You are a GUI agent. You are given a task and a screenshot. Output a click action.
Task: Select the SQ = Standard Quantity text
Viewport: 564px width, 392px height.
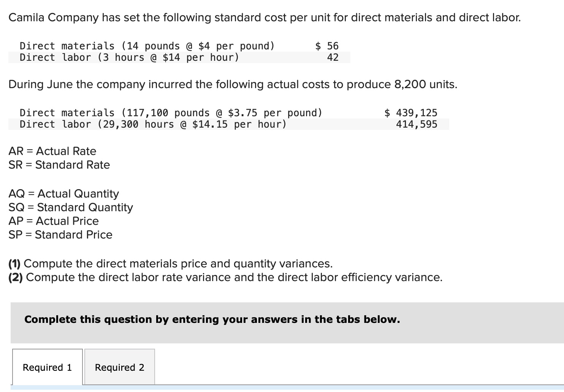click(x=70, y=207)
